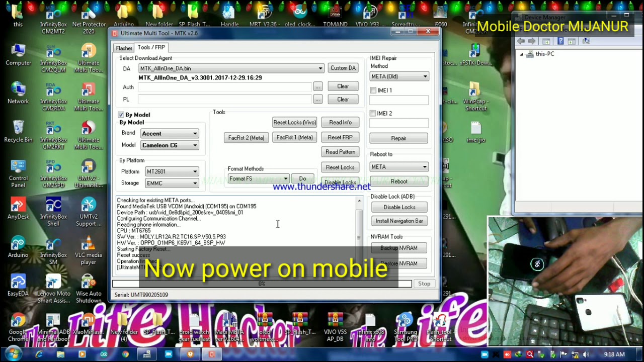
Task: Open the Recycle Bin desktop icon
Action: pyautogui.click(x=18, y=131)
